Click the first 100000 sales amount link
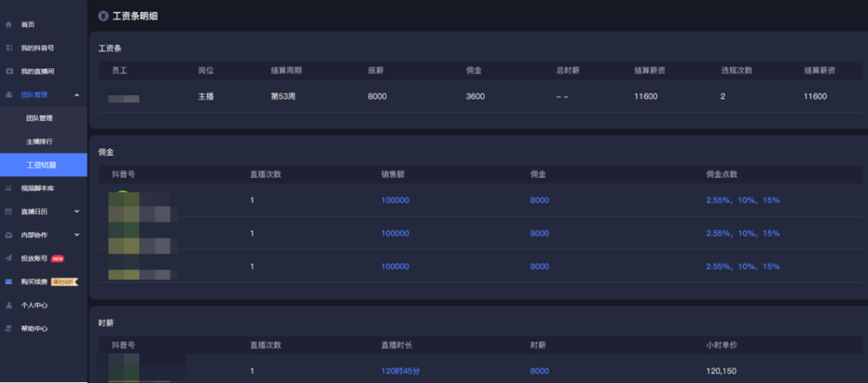The height and width of the screenshot is (383, 868). (395, 200)
